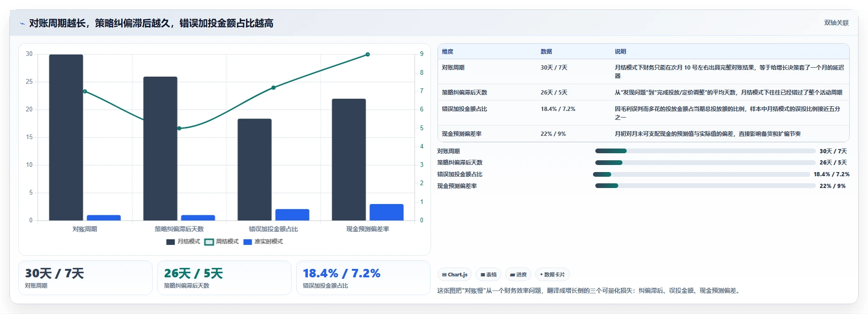This screenshot has height=314, width=868.
Task: Select the 表格 chip
Action: coord(488,275)
